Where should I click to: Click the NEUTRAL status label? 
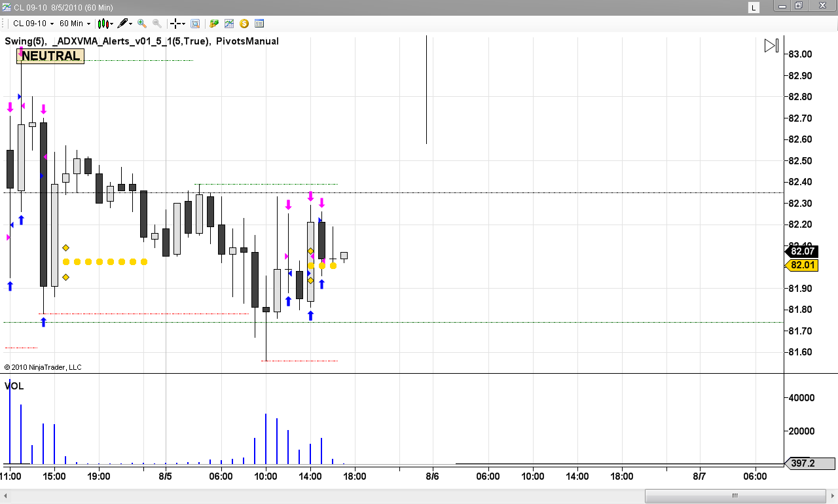point(50,56)
